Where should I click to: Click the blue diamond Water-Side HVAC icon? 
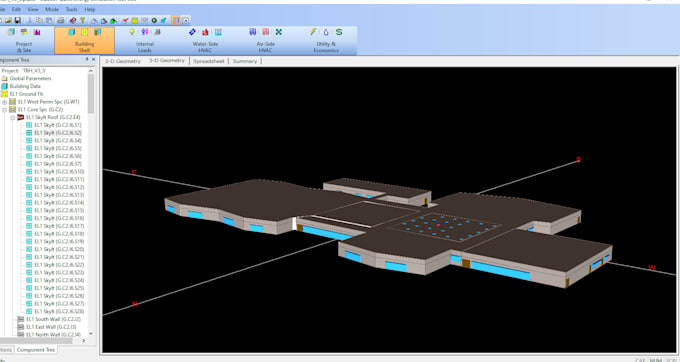[x=192, y=32]
